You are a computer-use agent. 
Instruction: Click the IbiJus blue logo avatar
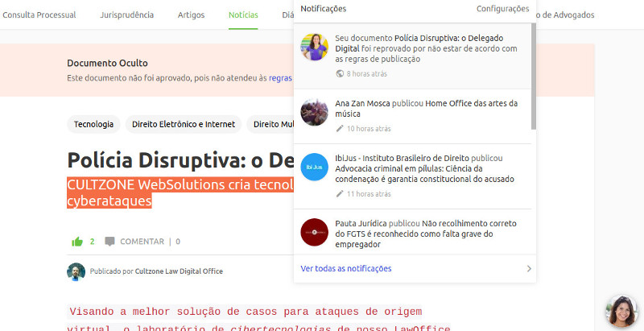coord(314,167)
